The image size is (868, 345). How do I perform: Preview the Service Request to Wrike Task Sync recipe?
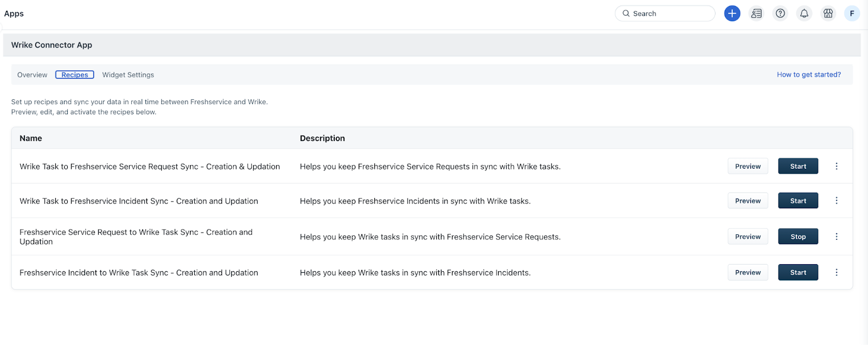(748, 237)
